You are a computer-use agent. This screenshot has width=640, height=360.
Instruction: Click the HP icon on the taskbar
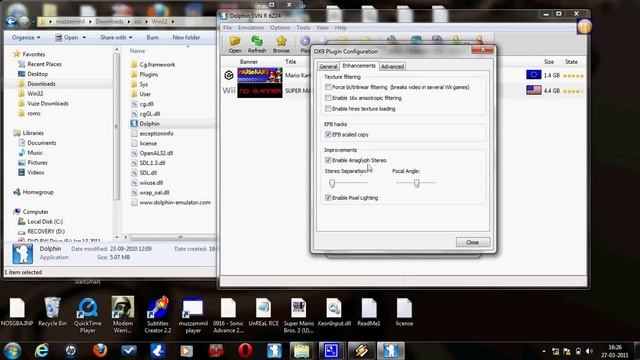tap(70, 351)
